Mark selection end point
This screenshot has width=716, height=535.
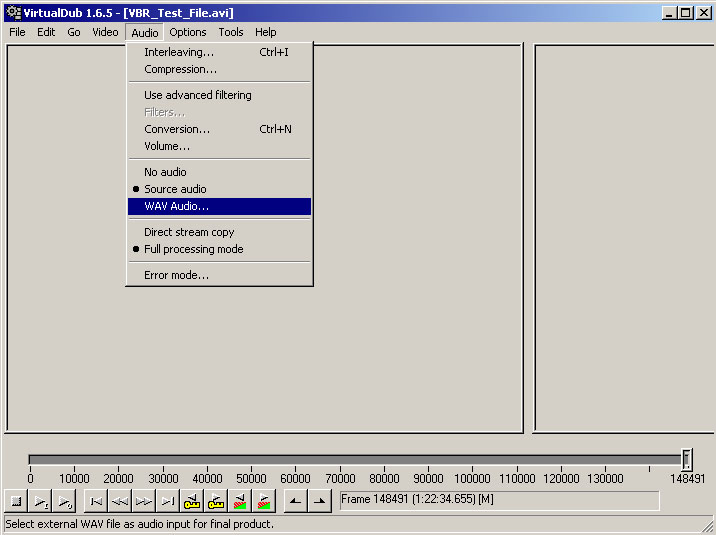point(320,502)
